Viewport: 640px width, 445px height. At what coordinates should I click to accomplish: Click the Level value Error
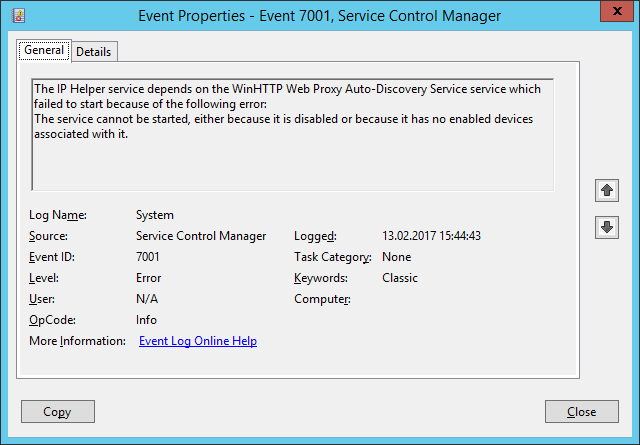click(148, 278)
